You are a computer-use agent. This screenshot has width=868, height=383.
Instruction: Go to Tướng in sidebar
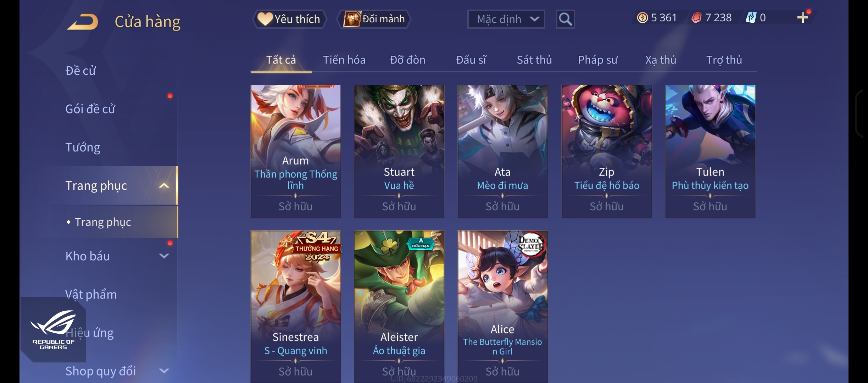pos(83,147)
